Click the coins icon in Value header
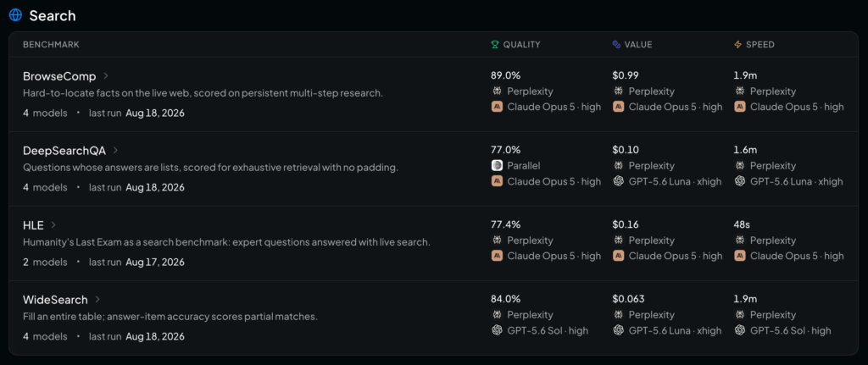Image resolution: width=868 pixels, height=365 pixels. 617,44
